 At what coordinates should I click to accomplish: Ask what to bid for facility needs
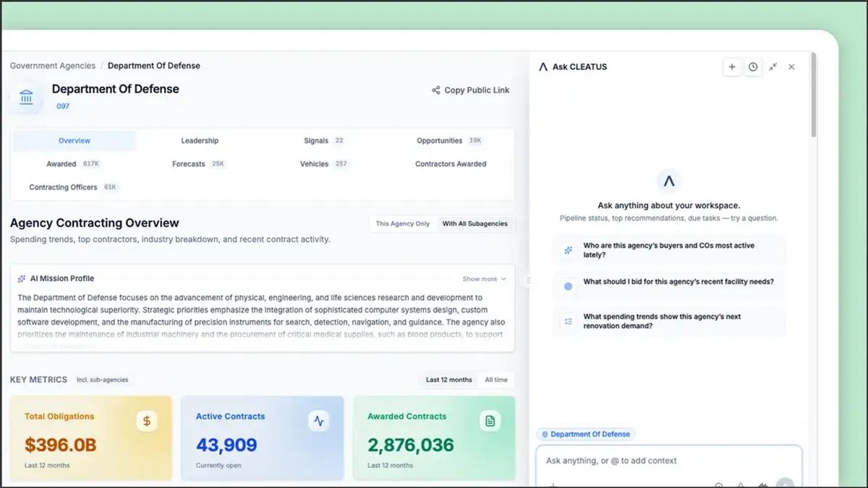pos(669,286)
